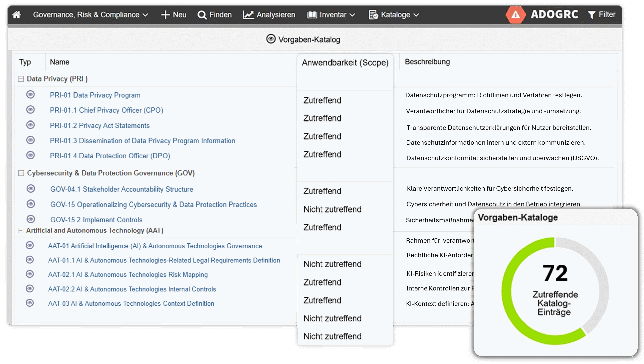Click the Vorgaben-Kataloge widget title
This screenshot has width=644, height=364.
tap(518, 217)
